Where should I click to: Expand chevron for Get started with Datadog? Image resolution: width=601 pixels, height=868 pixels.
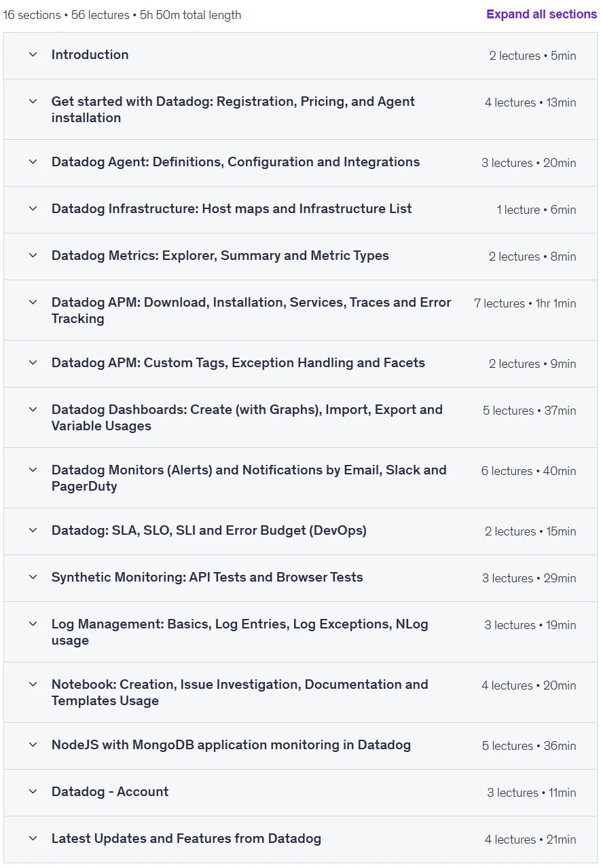[33, 101]
